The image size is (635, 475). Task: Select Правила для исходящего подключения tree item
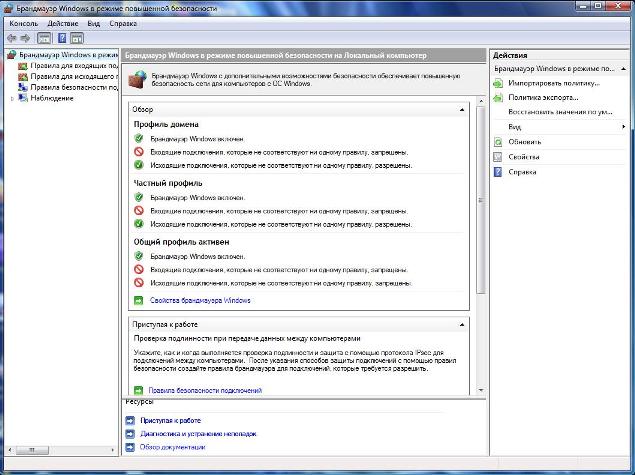point(74,77)
